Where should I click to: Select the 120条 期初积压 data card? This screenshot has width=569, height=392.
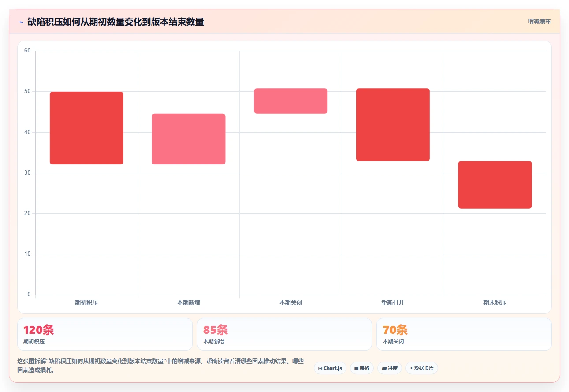(105, 334)
